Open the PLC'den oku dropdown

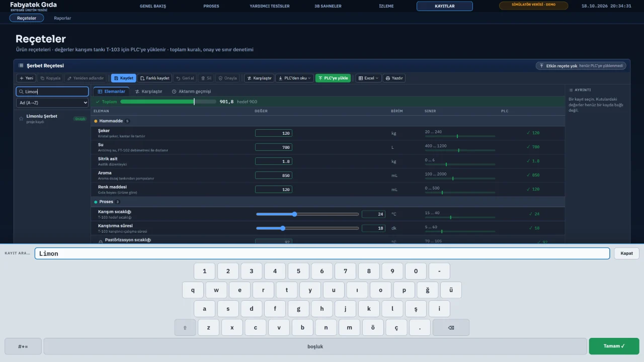tap(295, 78)
